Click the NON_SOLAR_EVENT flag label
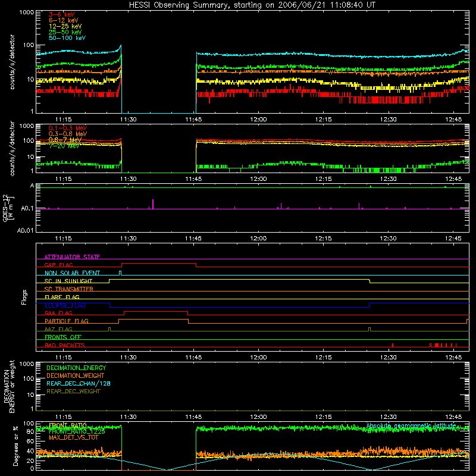Screen dimensions: 476x476 pos(72,273)
